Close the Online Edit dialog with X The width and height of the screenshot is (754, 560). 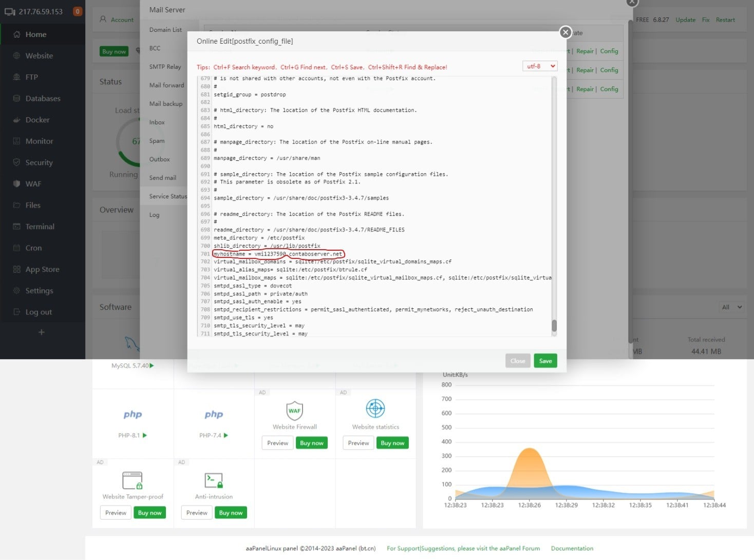tap(565, 32)
